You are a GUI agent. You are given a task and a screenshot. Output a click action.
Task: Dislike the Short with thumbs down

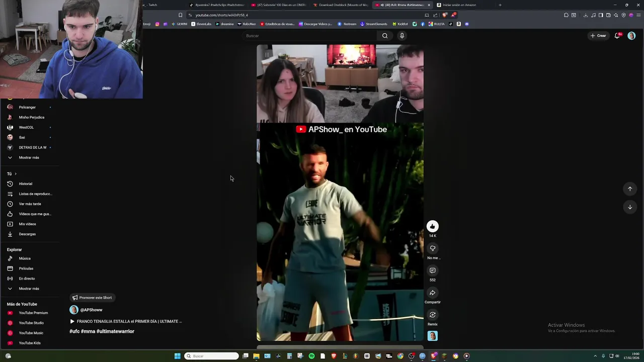[432, 248]
